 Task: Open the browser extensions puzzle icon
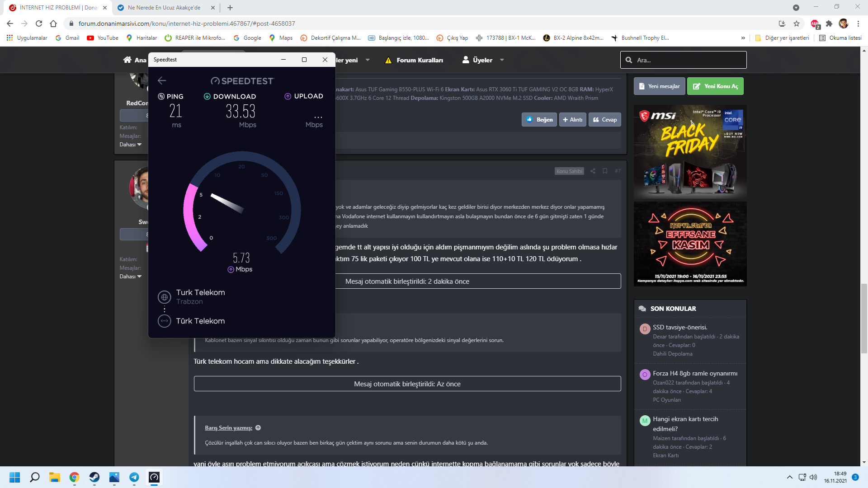click(829, 23)
